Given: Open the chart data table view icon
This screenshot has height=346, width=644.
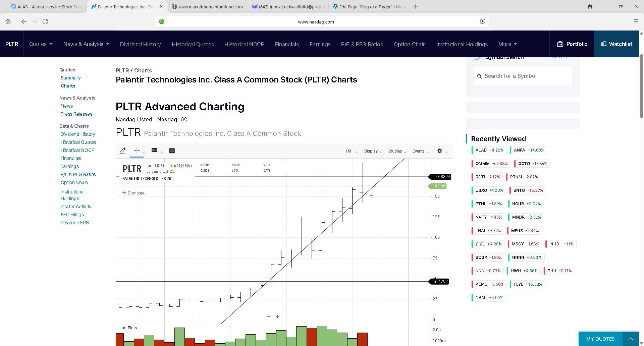Looking at the screenshot, I should pos(172,151).
